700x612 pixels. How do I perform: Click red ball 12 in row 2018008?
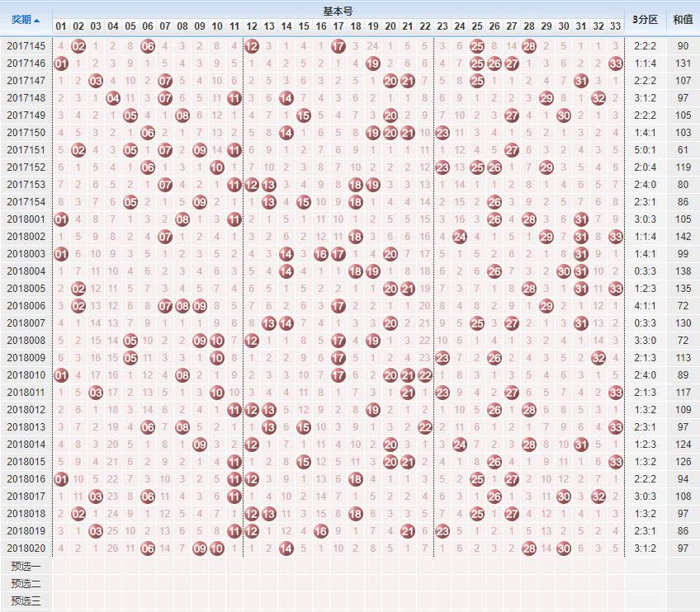tap(252, 341)
